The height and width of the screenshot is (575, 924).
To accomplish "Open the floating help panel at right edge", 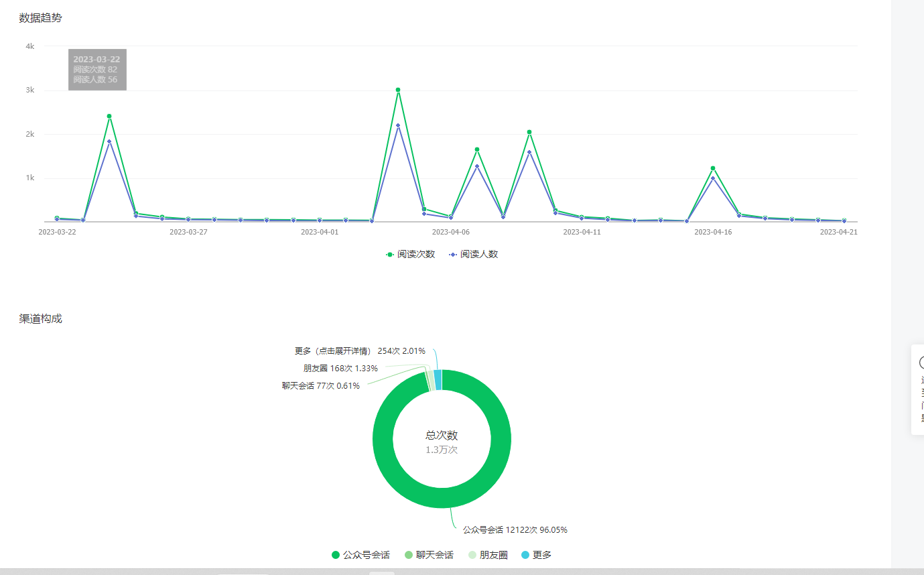I will tap(918, 389).
